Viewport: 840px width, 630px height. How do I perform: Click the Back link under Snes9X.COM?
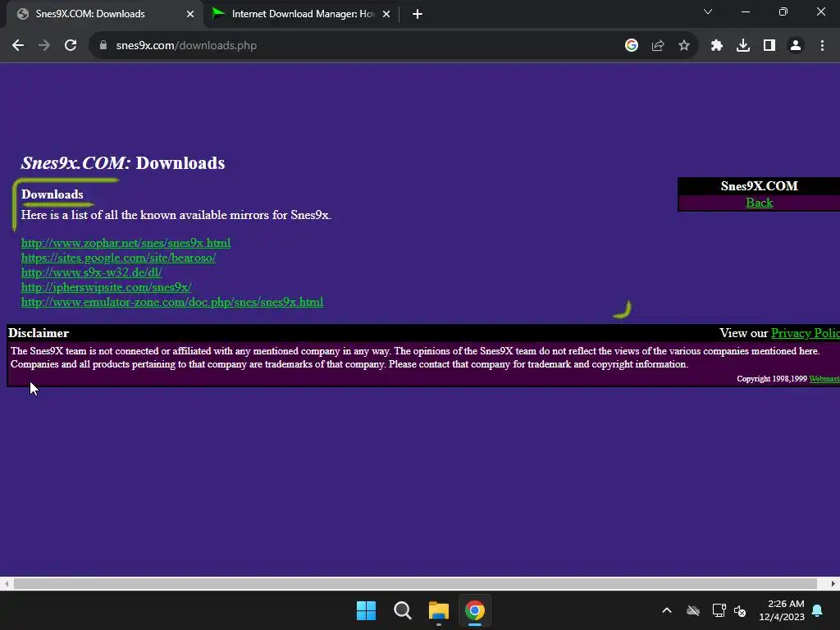coord(759,203)
